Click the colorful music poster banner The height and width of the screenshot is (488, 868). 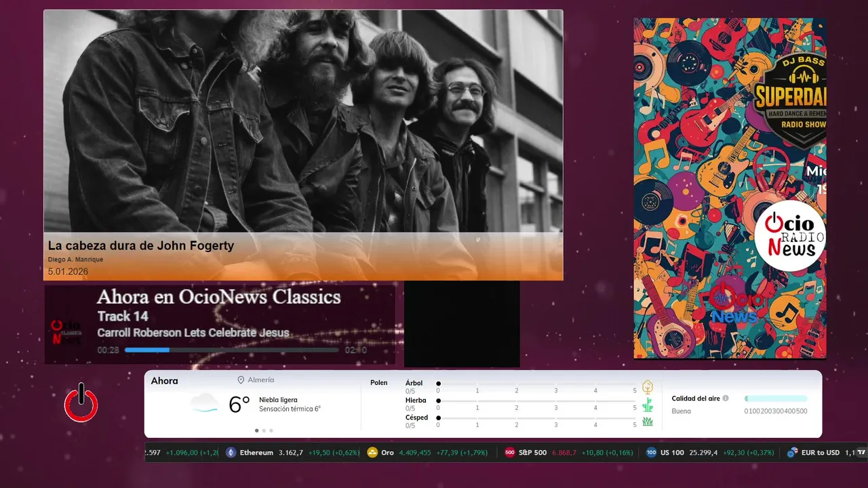(730, 188)
